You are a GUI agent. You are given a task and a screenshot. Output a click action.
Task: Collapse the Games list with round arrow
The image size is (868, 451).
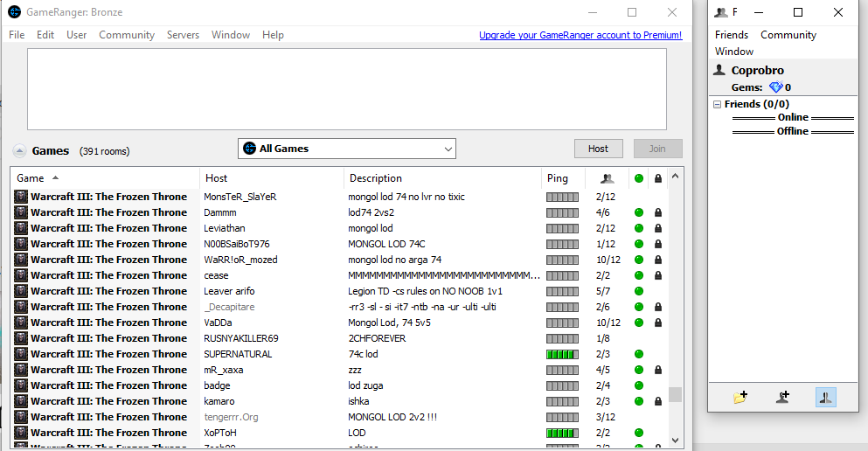(x=19, y=150)
